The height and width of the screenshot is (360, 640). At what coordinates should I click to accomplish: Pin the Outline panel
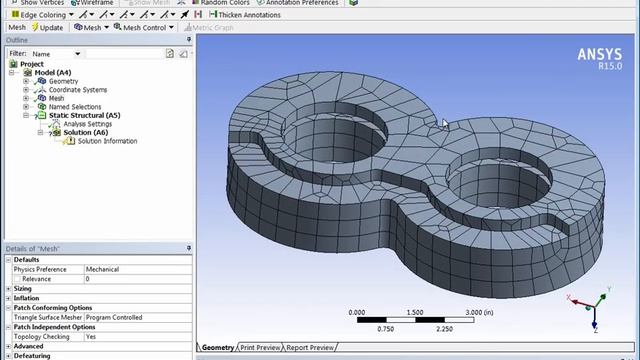point(189,40)
